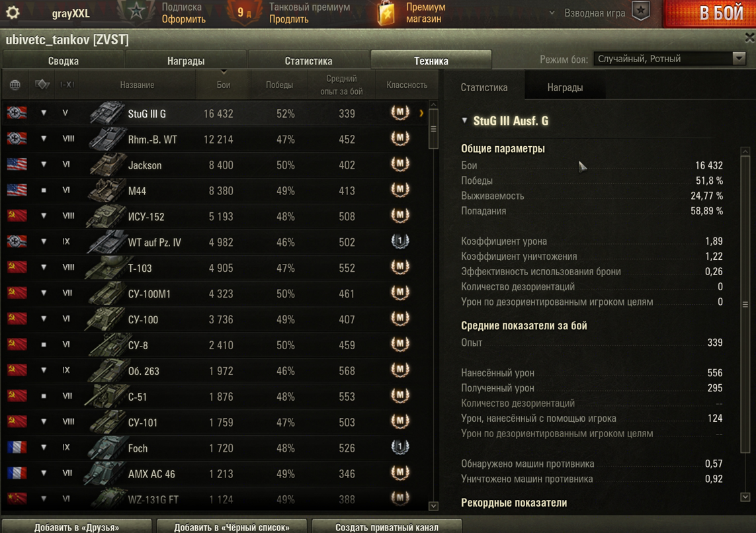This screenshot has height=533, width=756.
Task: Sort the vehicle list by Победы column
Action: 279,85
